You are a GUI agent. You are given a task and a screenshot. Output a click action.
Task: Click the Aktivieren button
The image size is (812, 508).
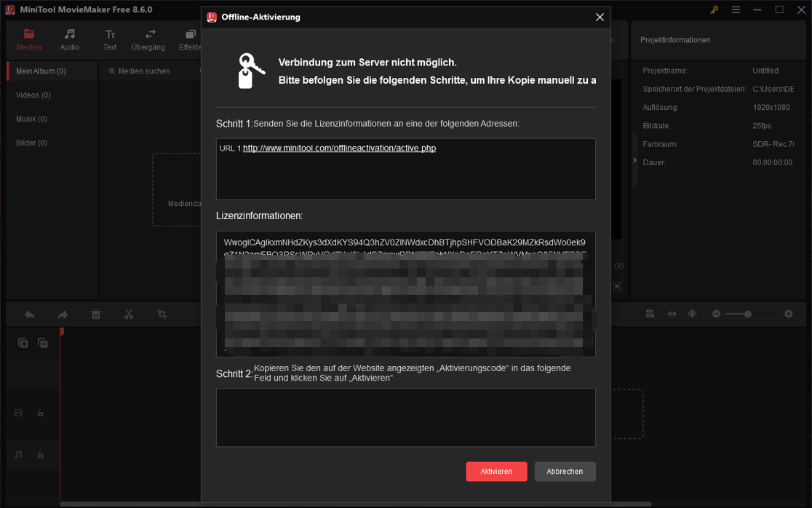(496, 472)
